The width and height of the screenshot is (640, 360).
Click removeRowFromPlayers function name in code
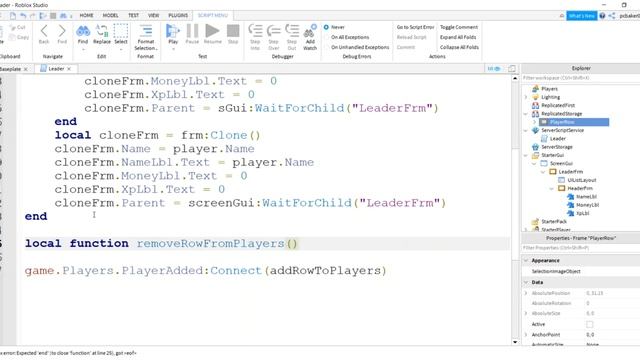(x=211, y=244)
